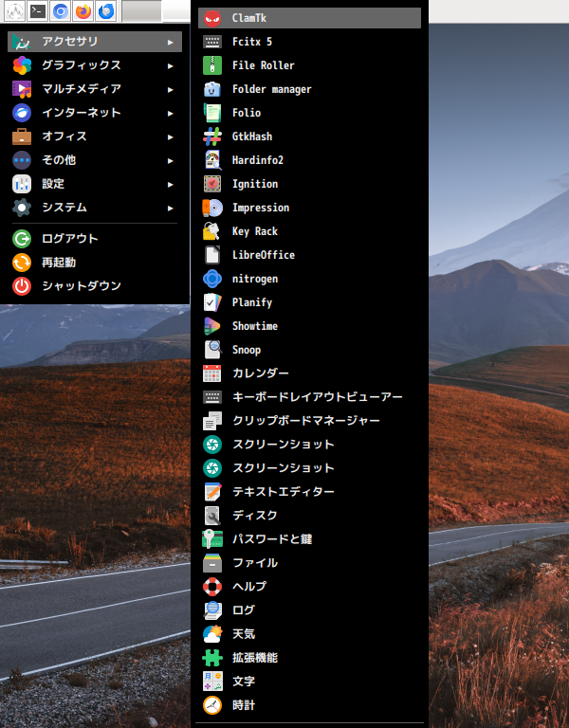This screenshot has height=728, width=569.
Task: Open ファイル file manager entry
Action: click(x=309, y=563)
